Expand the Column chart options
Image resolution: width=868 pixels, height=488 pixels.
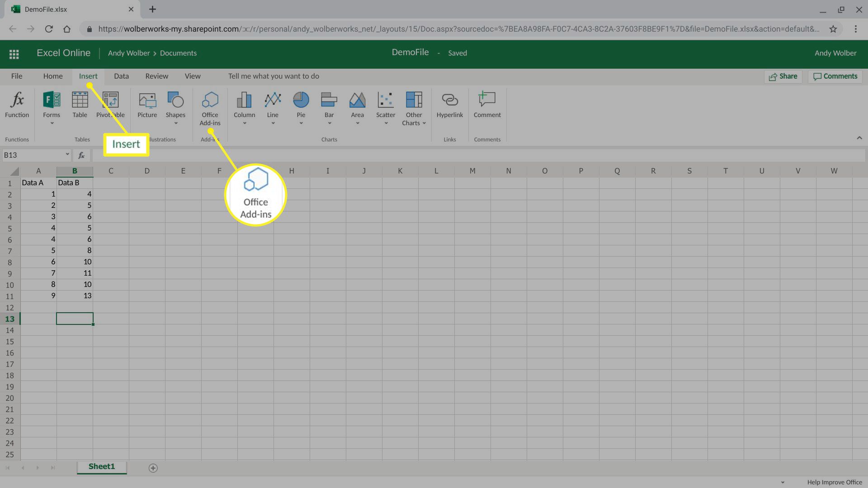click(x=245, y=123)
